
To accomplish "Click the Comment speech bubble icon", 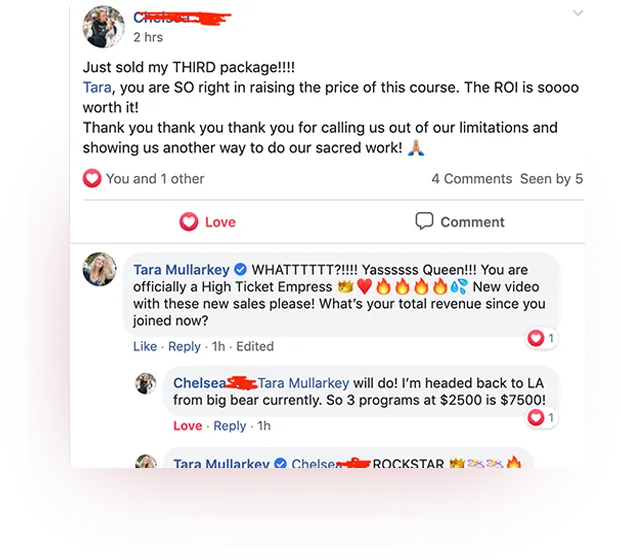I will click(x=424, y=221).
